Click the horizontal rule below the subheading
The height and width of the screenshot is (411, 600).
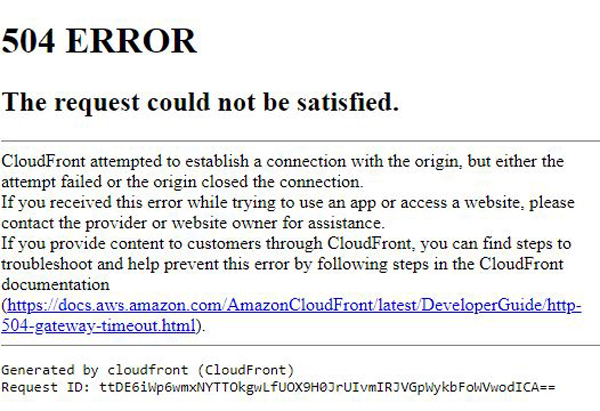[300, 141]
